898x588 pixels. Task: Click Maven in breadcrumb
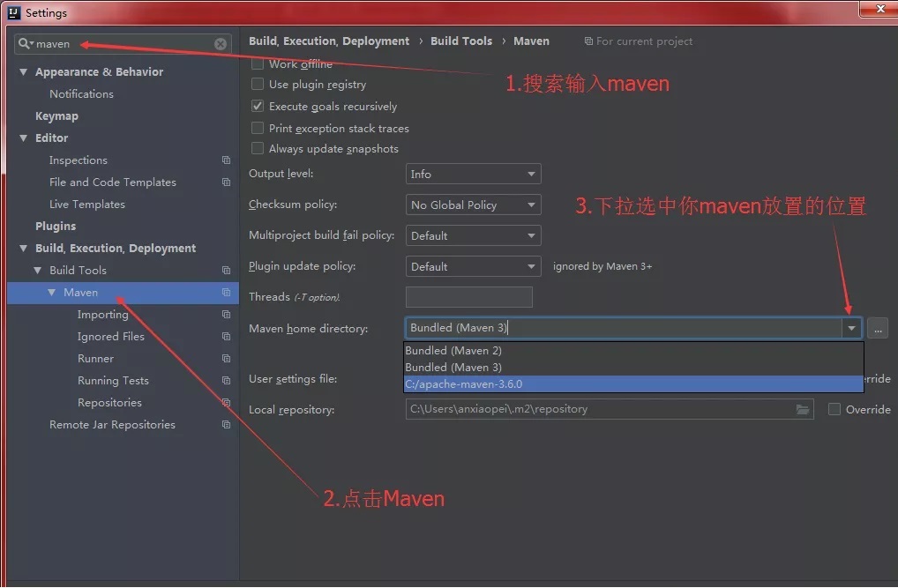click(x=531, y=41)
